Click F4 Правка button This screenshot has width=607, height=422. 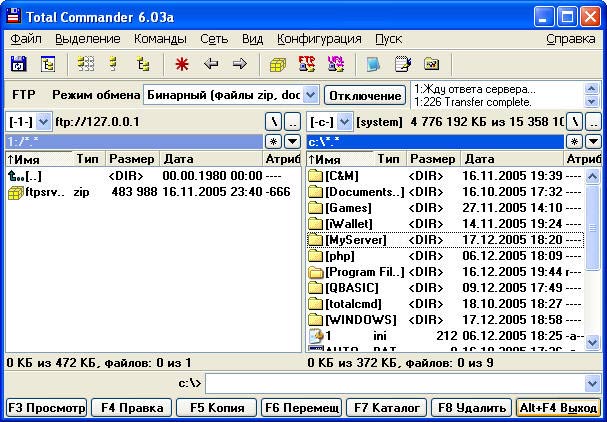132,408
